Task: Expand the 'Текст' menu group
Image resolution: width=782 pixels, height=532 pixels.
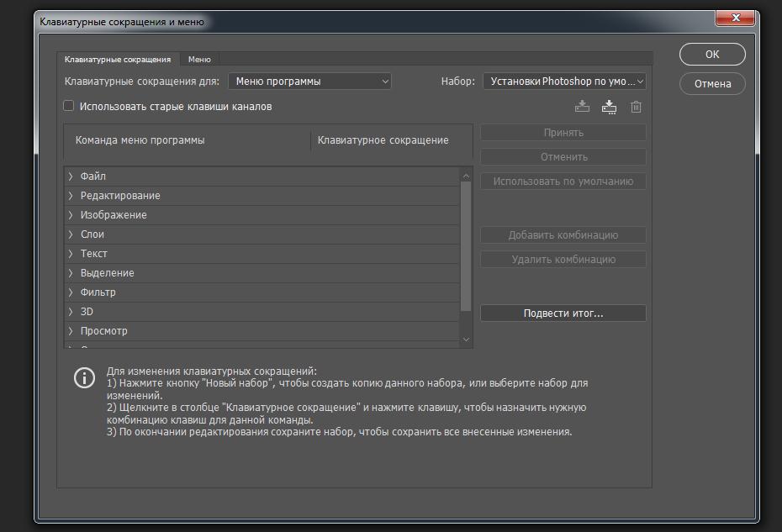Action: click(71, 254)
